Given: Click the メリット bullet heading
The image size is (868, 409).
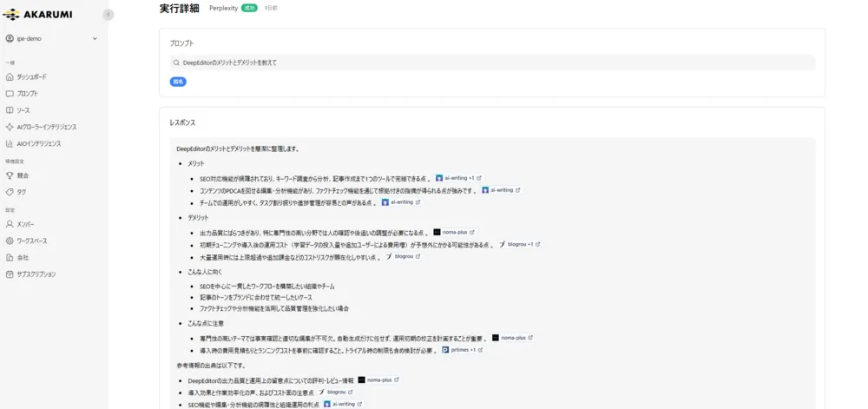Looking at the screenshot, I should (x=196, y=163).
